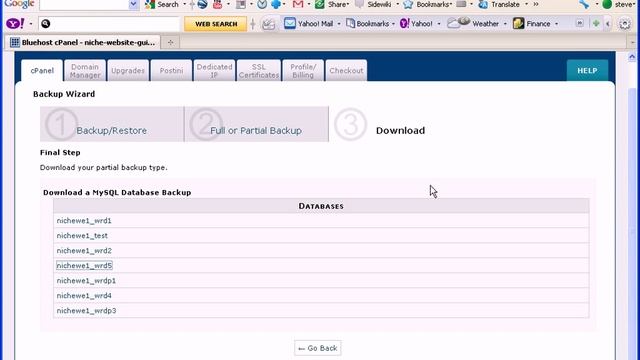
Task: Download the nichewe1_wrd1 database backup
Action: 84,221
